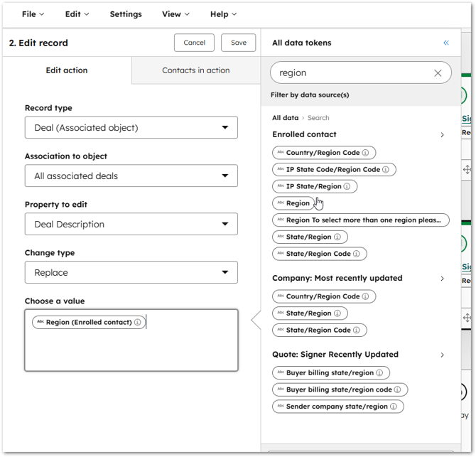Image resolution: width=476 pixels, height=457 pixels.
Task: Insert Buyer billing state/region code token
Action: coord(339,389)
